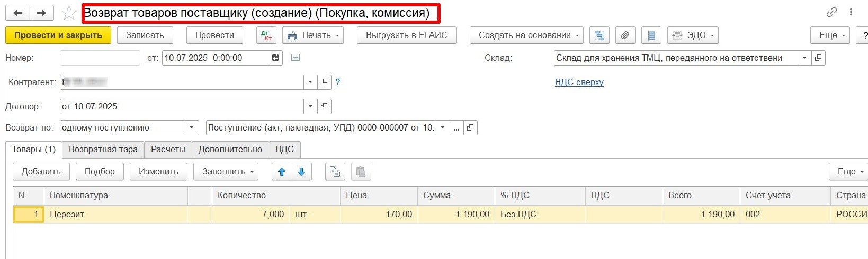Switch to the Возвратная тара tab
This screenshot has width=868, height=259.
[x=103, y=150]
